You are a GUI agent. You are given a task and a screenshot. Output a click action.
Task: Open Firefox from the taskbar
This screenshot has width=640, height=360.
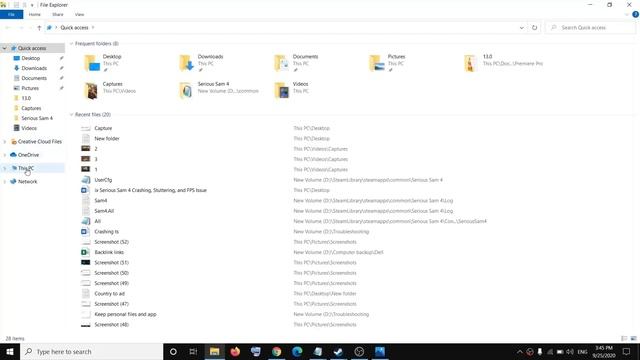pos(235,351)
